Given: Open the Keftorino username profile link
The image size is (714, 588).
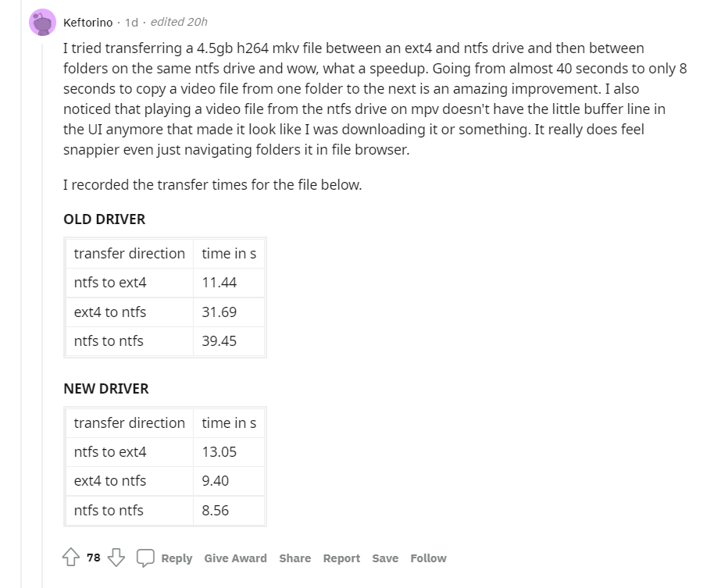Looking at the screenshot, I should pos(87,22).
